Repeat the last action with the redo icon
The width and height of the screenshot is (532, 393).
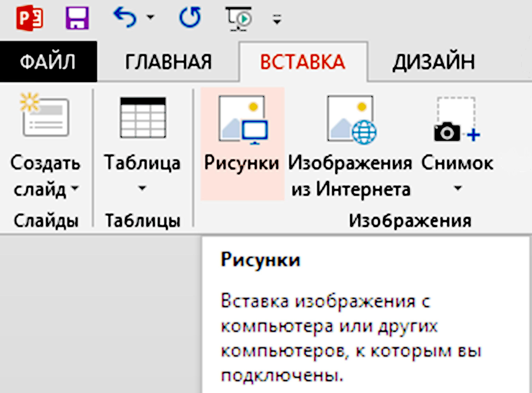(190, 17)
